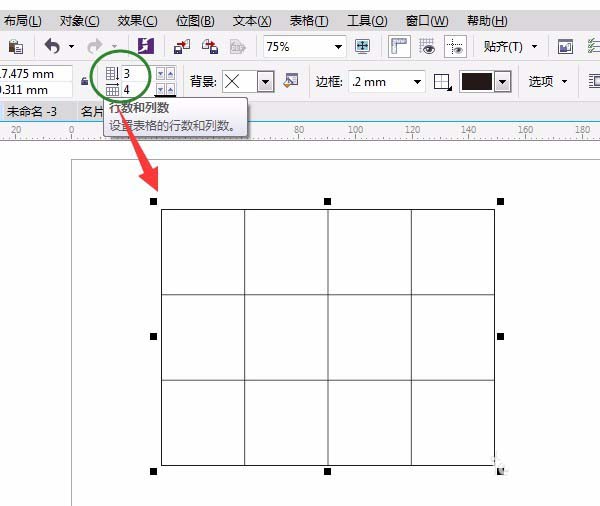Click the Redo arrow icon
The height and width of the screenshot is (506, 600).
tap(95, 47)
